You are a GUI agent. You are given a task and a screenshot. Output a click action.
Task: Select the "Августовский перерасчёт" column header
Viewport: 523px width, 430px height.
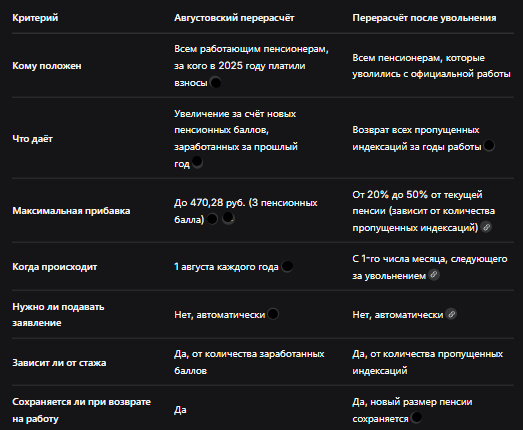tap(234, 18)
